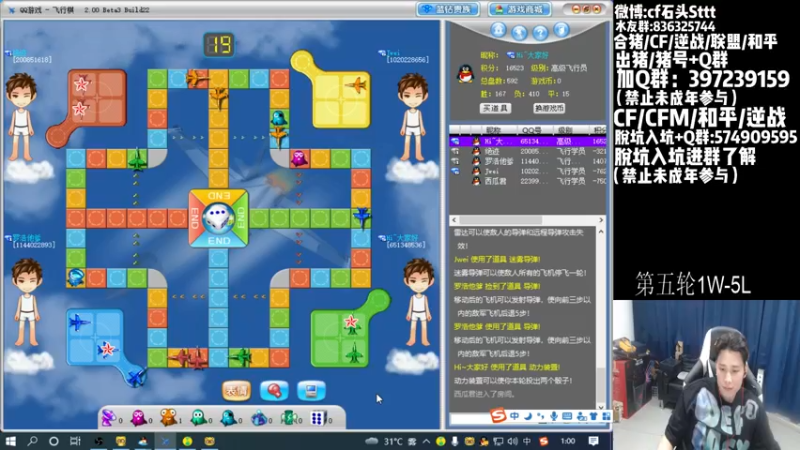Image resolution: width=800 pixels, height=450 pixels.
Task: Open 游戏商城 game store button
Action: pyautogui.click(x=519, y=9)
